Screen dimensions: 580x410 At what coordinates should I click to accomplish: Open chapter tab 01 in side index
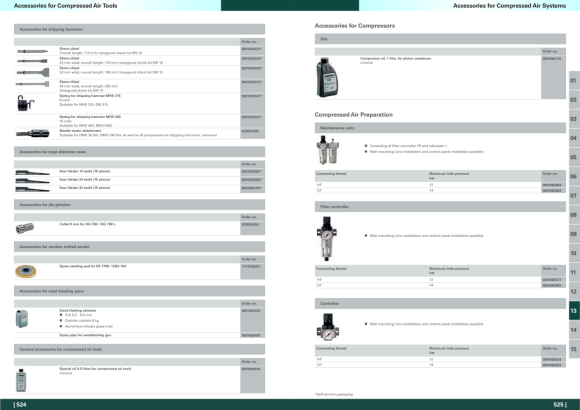574,80
